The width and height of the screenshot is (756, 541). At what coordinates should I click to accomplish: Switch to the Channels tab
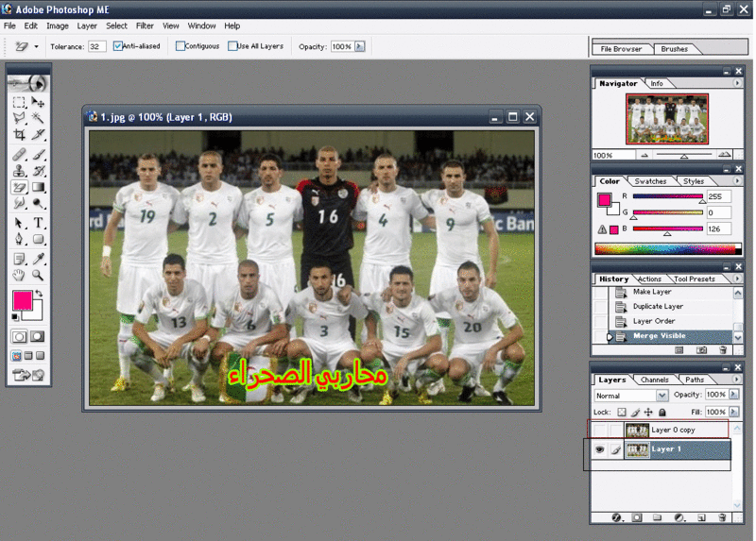click(x=654, y=380)
